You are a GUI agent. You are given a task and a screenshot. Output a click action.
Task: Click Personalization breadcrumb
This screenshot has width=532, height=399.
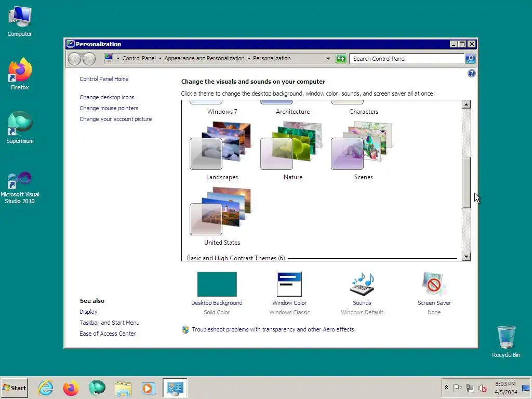(x=272, y=58)
